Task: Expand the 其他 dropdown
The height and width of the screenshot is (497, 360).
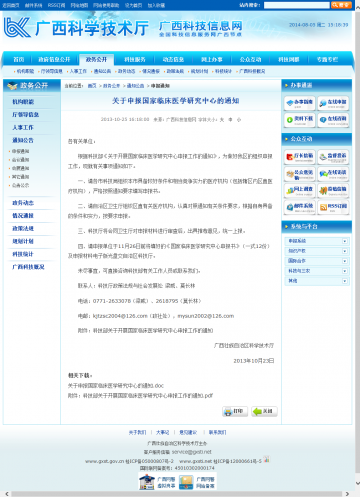Action: (x=345, y=281)
